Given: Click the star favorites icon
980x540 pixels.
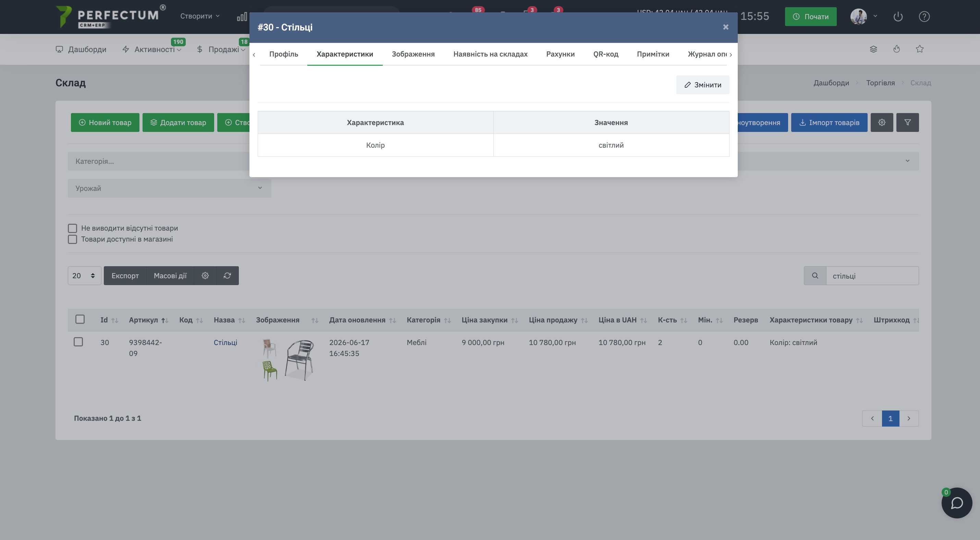Looking at the screenshot, I should tap(919, 49).
